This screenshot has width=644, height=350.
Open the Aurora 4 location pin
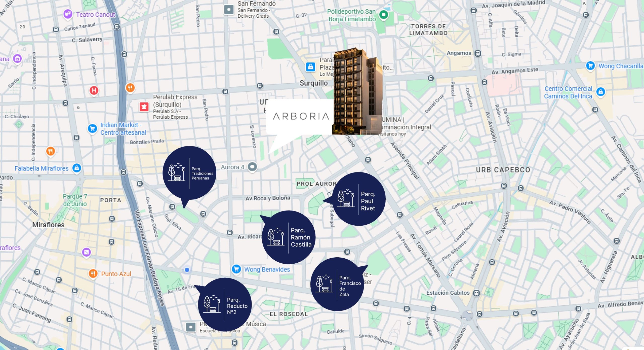tap(252, 166)
